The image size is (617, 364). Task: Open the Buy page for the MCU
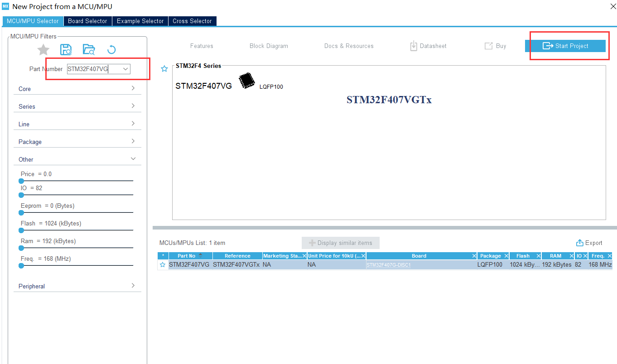tap(495, 46)
